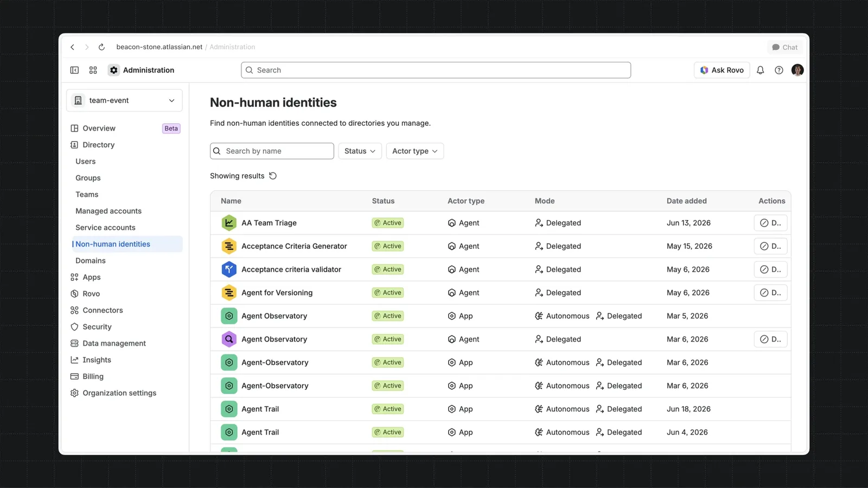Click the purple Agent Observatory agent avatar

pos(229,339)
